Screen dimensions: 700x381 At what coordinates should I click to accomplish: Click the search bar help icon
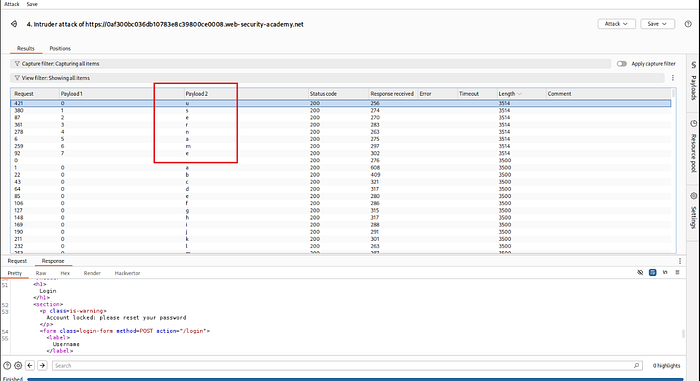click(7, 365)
